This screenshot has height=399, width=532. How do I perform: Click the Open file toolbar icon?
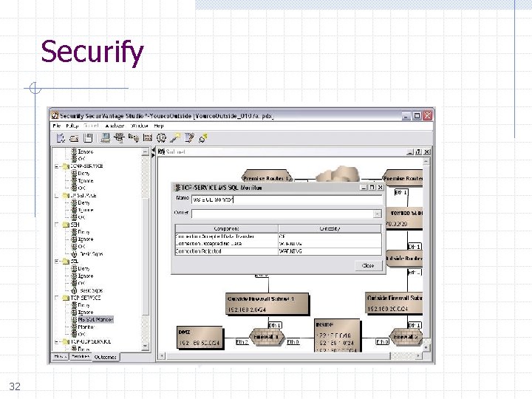[x=74, y=138]
